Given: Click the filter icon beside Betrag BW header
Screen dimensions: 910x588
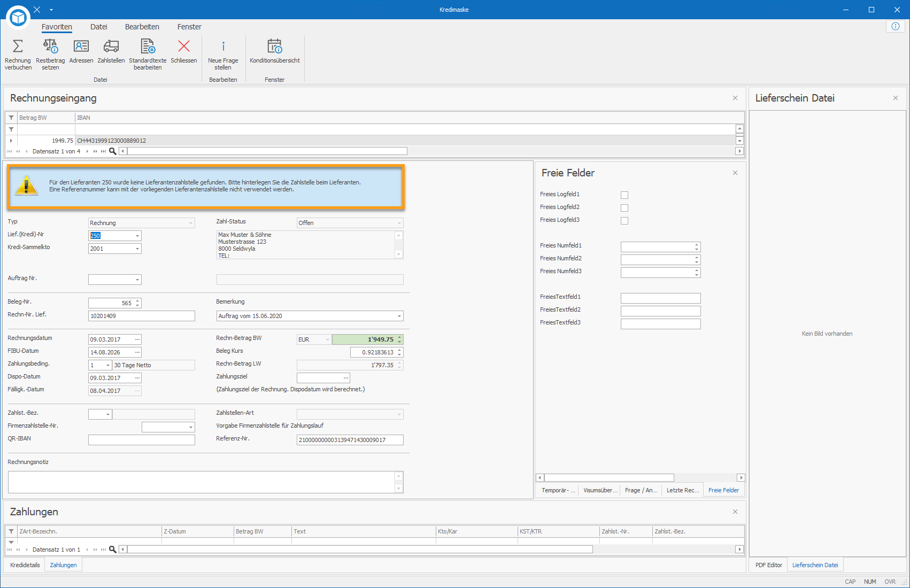Looking at the screenshot, I should coord(11,118).
